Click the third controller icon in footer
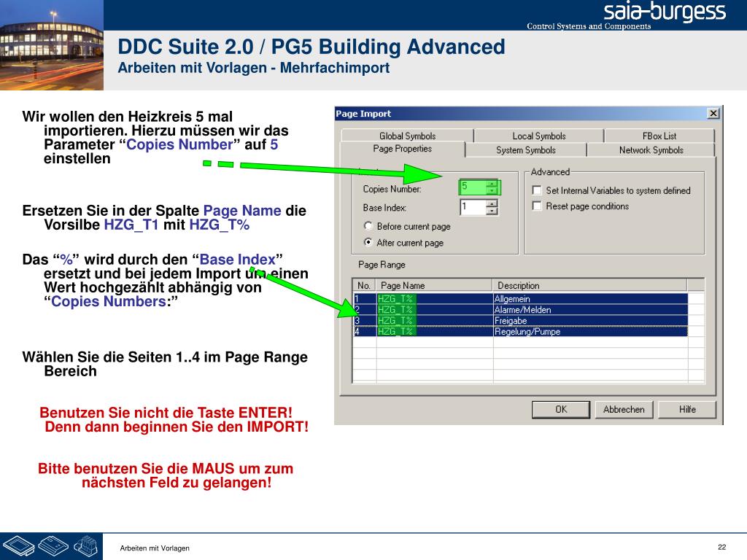This screenshot has width=747, height=560. pos(86,545)
